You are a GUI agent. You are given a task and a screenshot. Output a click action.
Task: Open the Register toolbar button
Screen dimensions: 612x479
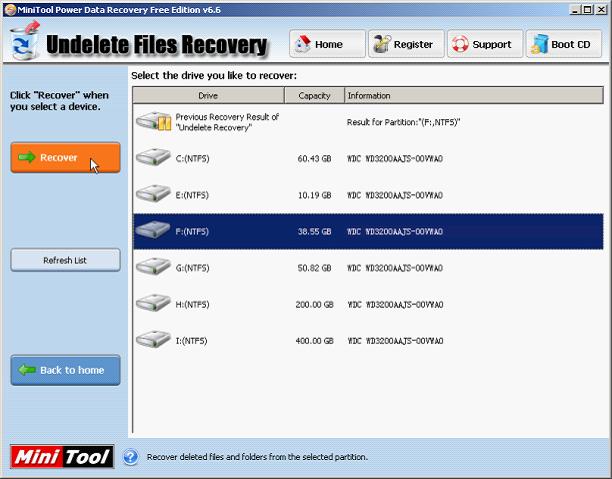coord(406,44)
